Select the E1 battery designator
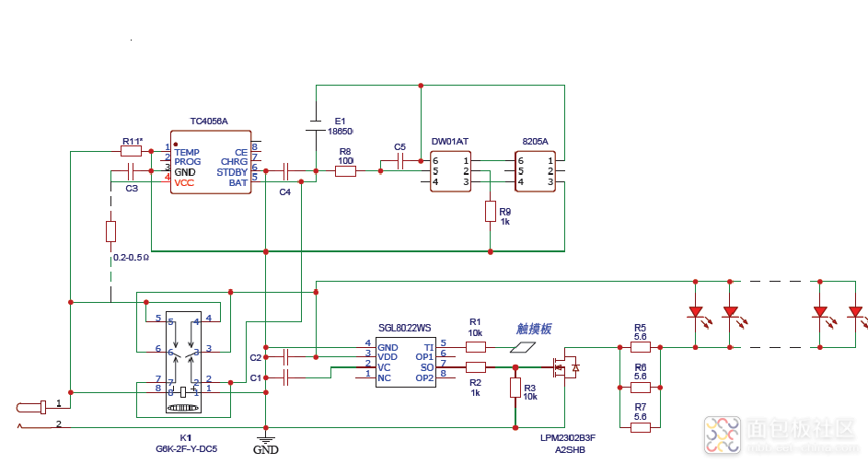The width and height of the screenshot is (868, 464). click(x=340, y=122)
